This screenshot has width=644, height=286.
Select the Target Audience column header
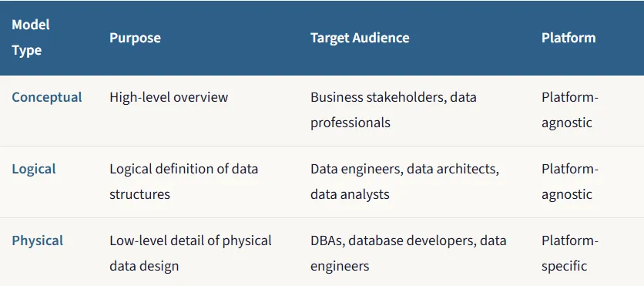point(360,38)
